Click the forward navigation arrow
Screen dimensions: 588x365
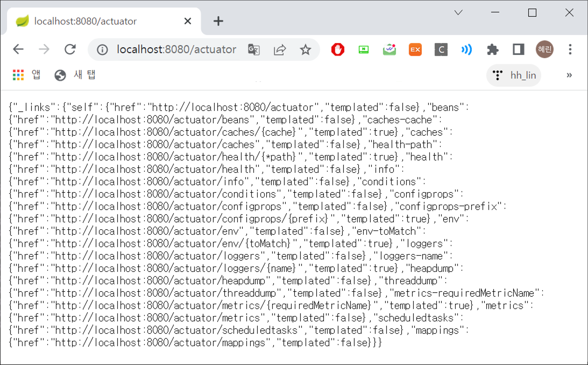coord(44,49)
